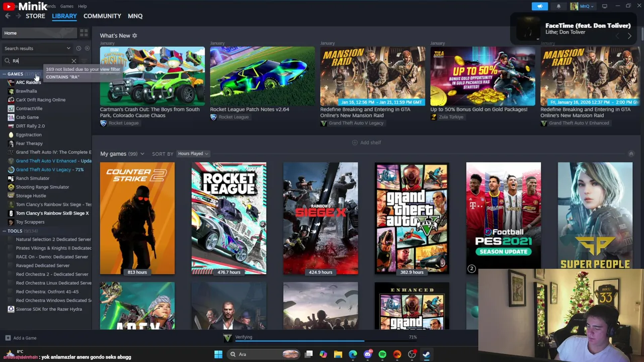The image size is (644, 362).
Task: Open What's New settings gear
Action: (x=134, y=36)
